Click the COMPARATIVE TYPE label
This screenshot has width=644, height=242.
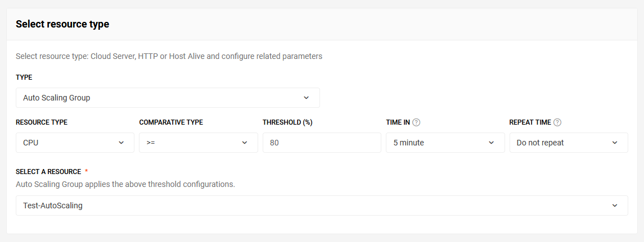point(172,122)
